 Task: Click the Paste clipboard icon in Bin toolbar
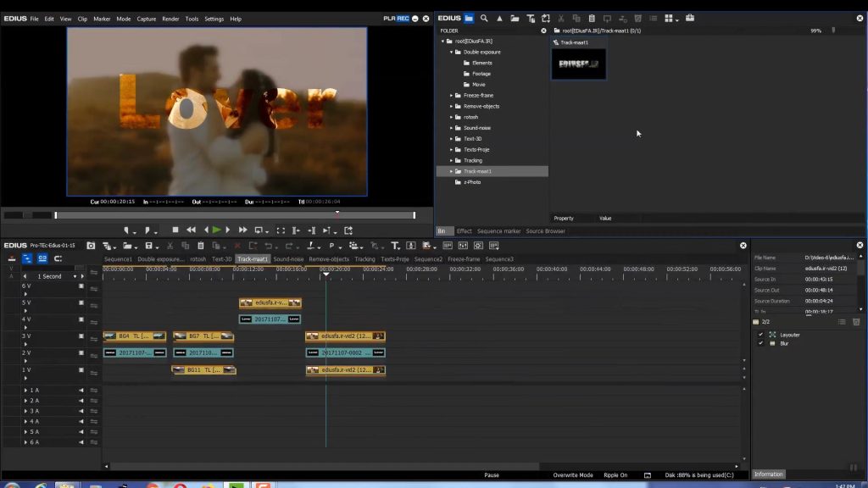coord(592,19)
